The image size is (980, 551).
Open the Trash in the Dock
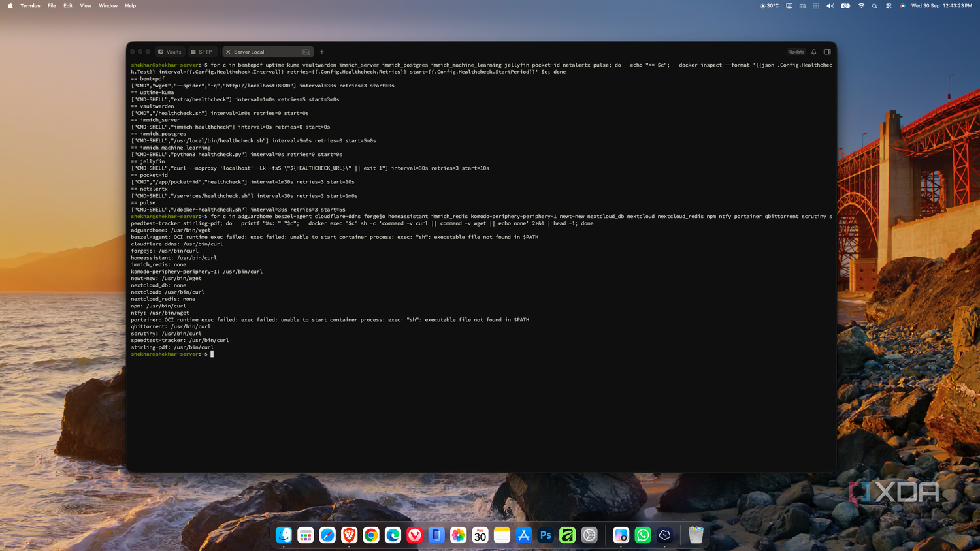tap(696, 535)
